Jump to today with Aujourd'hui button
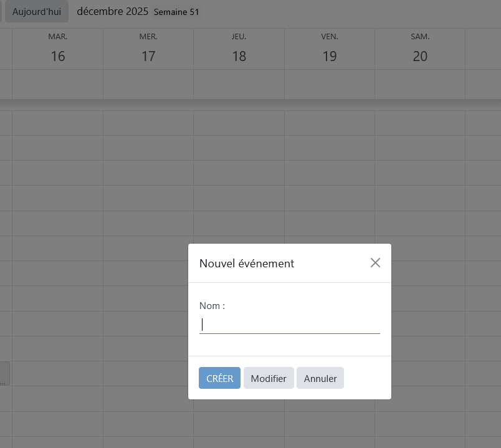The width and height of the screenshot is (501, 448). [37, 12]
